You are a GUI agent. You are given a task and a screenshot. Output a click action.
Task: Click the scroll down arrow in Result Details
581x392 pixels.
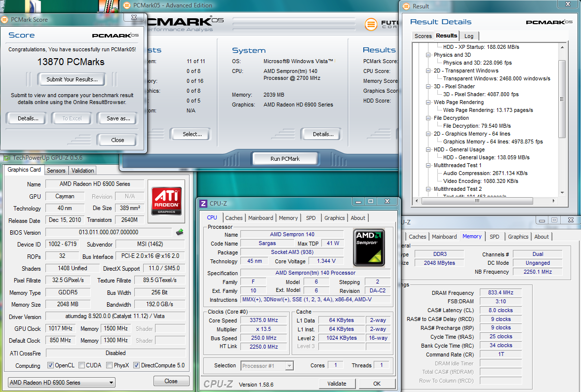pos(562,192)
